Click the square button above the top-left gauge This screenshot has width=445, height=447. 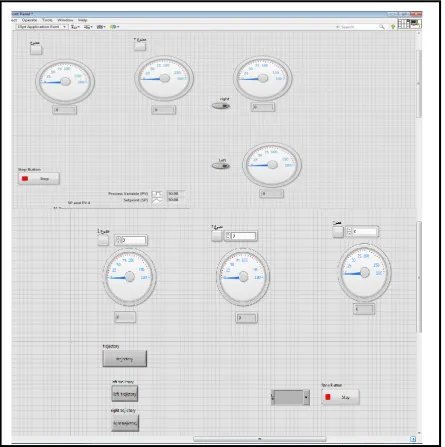[x=36, y=50]
